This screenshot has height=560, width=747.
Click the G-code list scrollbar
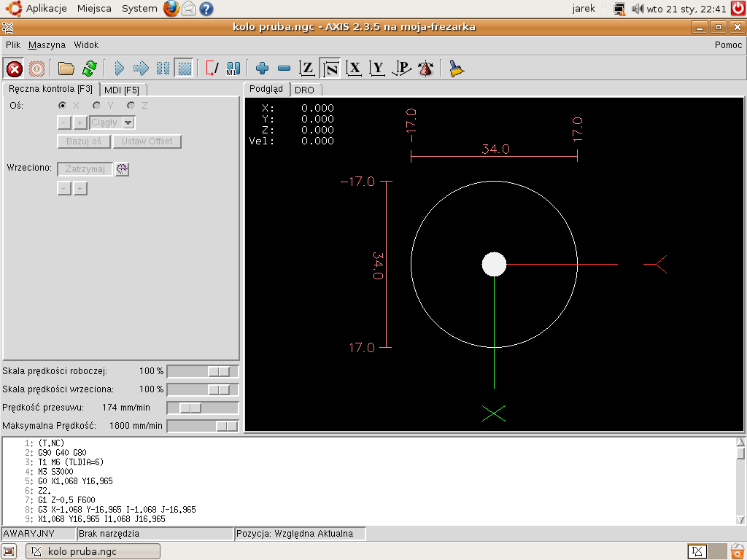(x=740, y=481)
